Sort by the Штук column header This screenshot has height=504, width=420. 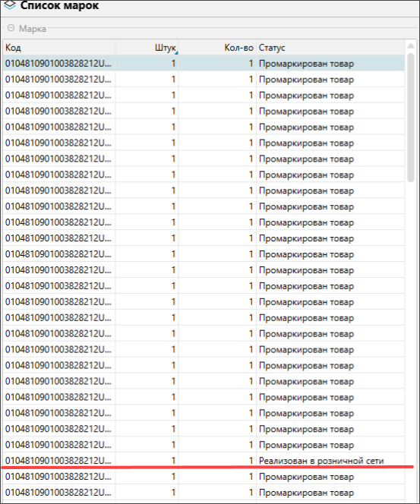147,48
